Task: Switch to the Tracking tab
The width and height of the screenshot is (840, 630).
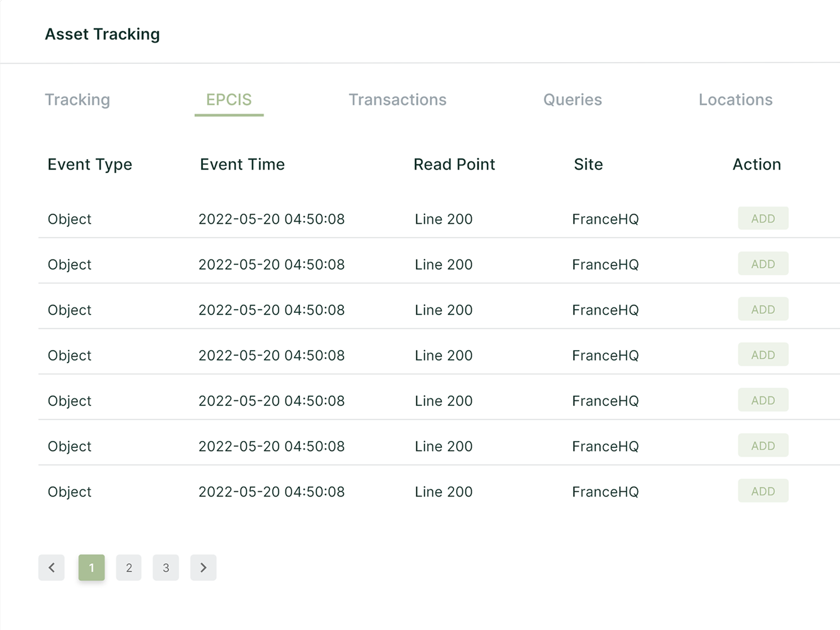Action: (77, 100)
